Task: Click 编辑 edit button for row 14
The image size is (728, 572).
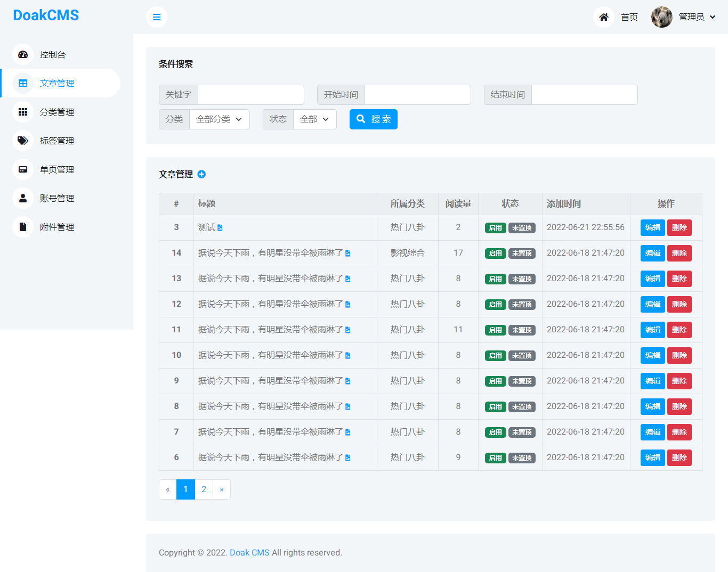Action: 653,253
